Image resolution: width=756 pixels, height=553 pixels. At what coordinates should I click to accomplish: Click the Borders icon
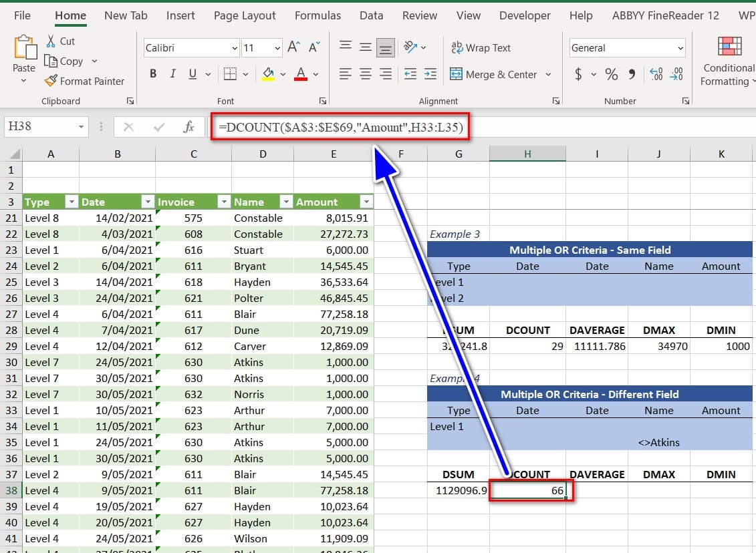(x=230, y=74)
